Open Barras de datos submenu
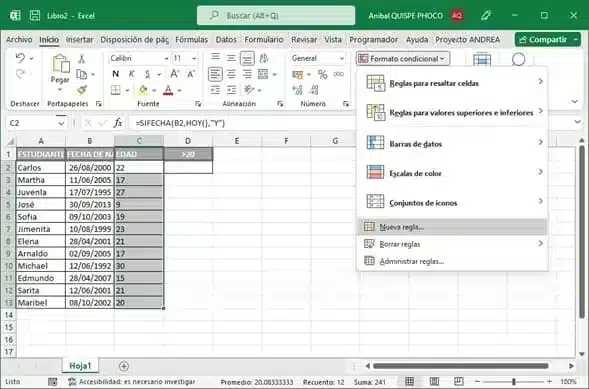The image size is (589, 389). point(452,143)
